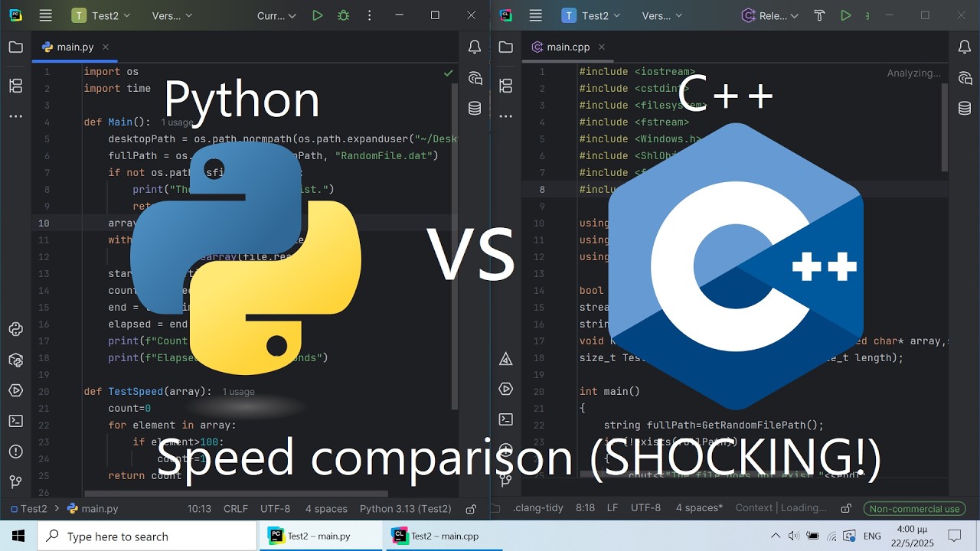Open the Terminal tool window in PyCharm
This screenshot has height=551, width=980.
pyautogui.click(x=15, y=421)
